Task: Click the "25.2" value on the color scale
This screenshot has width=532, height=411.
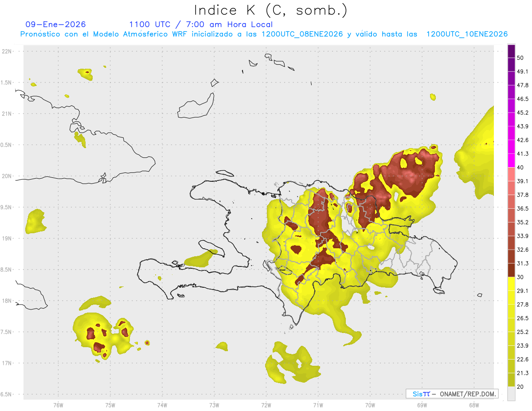Action: click(523, 332)
